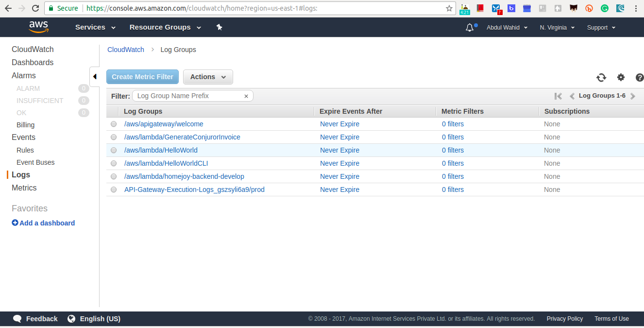Click the browser back arrow
The image size is (644, 328).
point(8,8)
